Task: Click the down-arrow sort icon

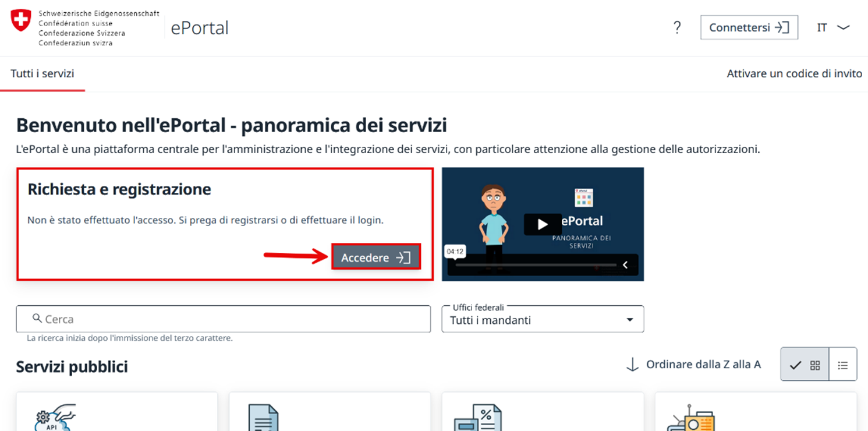Action: (632, 365)
